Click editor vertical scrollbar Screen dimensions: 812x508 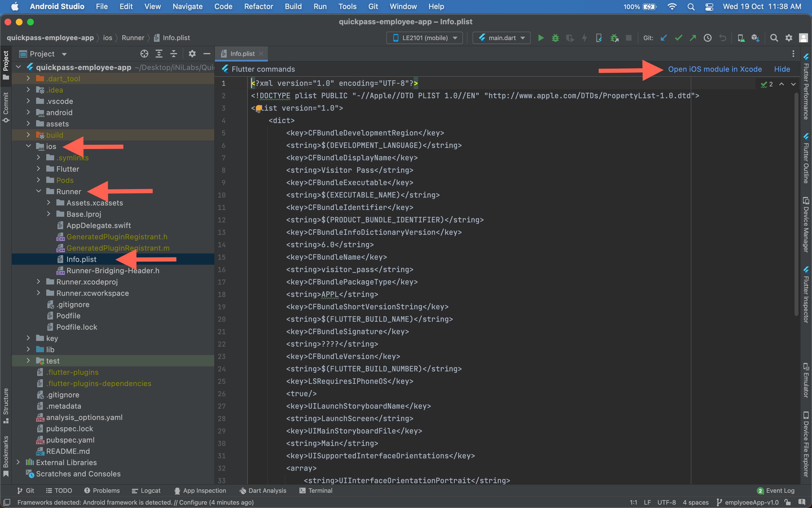click(796, 205)
